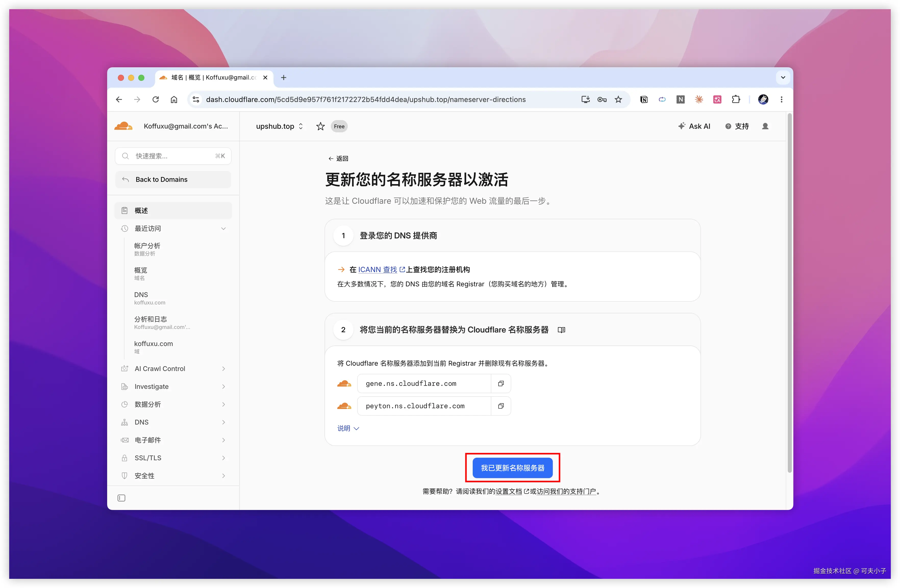
Task: Reload the current page
Action: (x=155, y=99)
